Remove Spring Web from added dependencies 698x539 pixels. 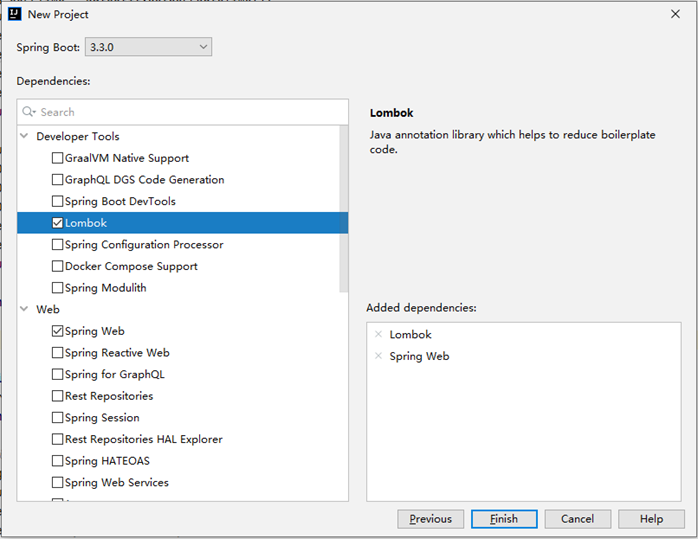(378, 356)
